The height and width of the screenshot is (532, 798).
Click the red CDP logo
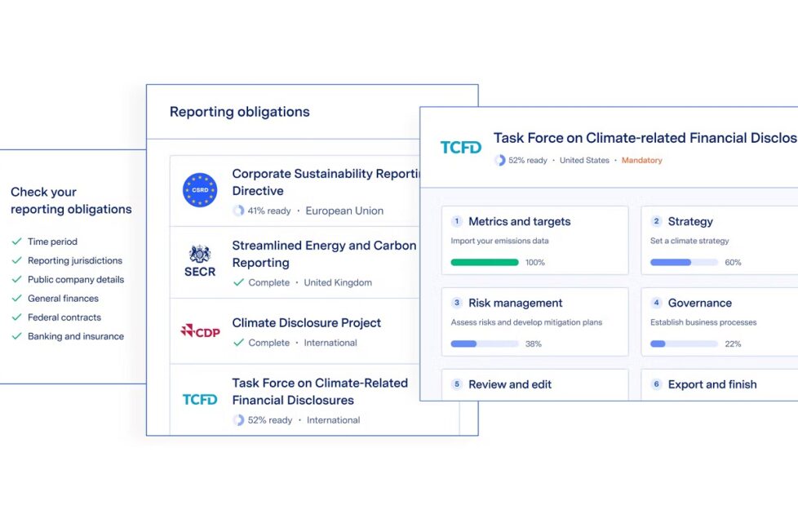click(x=200, y=330)
